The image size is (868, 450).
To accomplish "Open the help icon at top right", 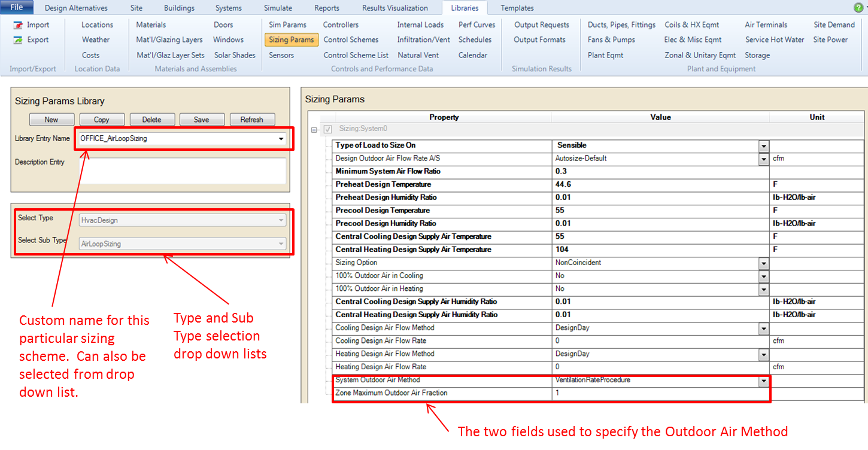I will (x=858, y=8).
